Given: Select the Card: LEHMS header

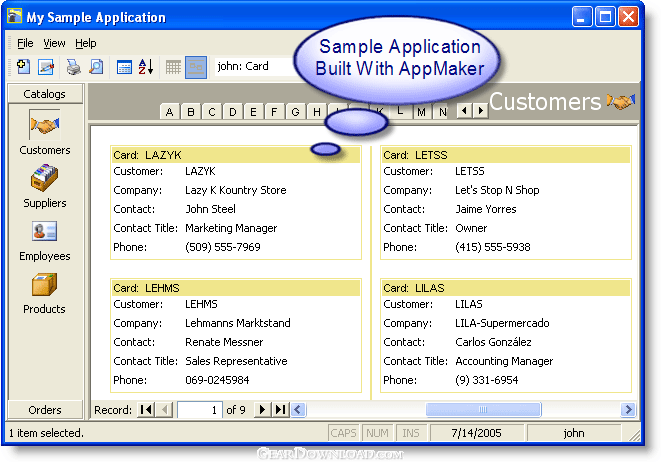Looking at the screenshot, I should point(236,288).
